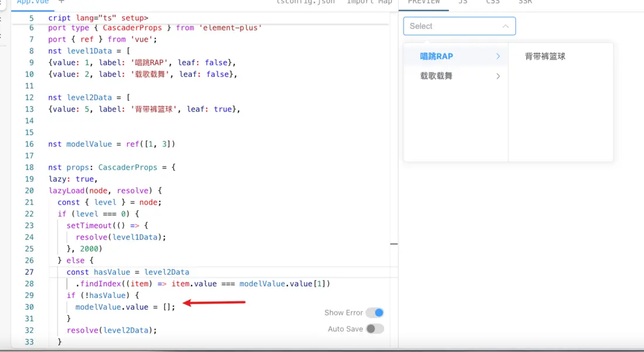Screen dimensions: 644x352
Task: Click the editor scrollbar position marker
Action: [394, 244]
